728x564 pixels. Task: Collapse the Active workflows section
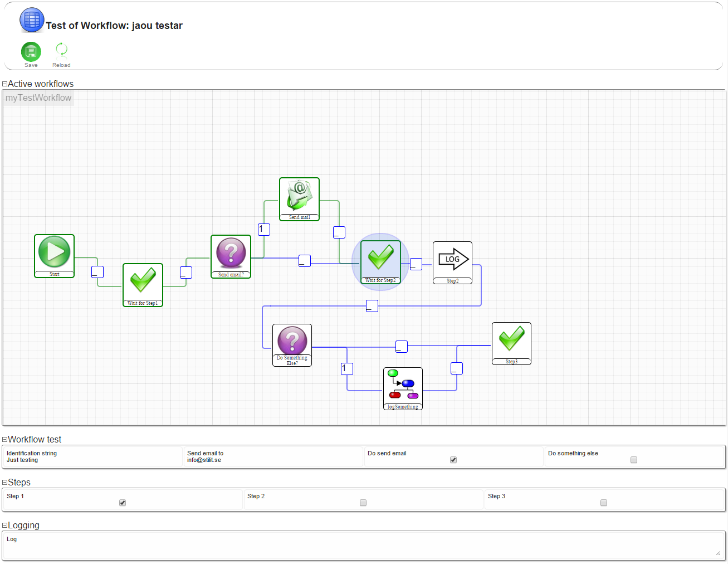pyautogui.click(x=4, y=84)
